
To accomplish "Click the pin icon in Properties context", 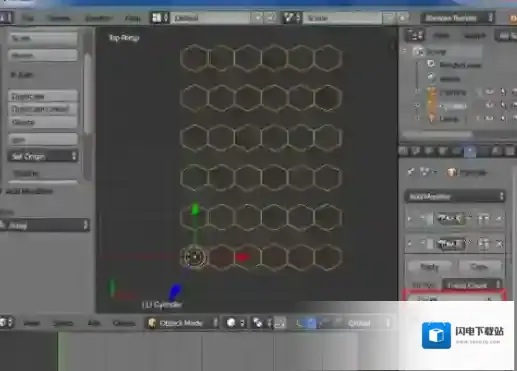I will (411, 172).
